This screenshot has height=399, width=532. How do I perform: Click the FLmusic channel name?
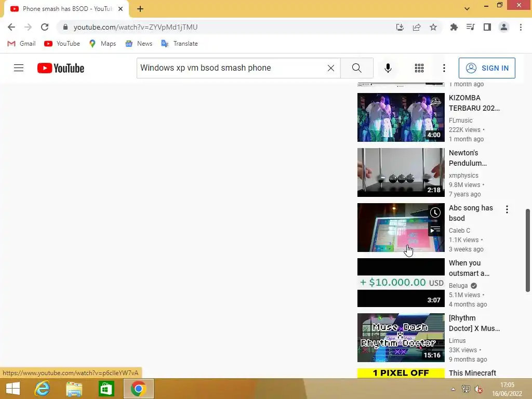460,121
